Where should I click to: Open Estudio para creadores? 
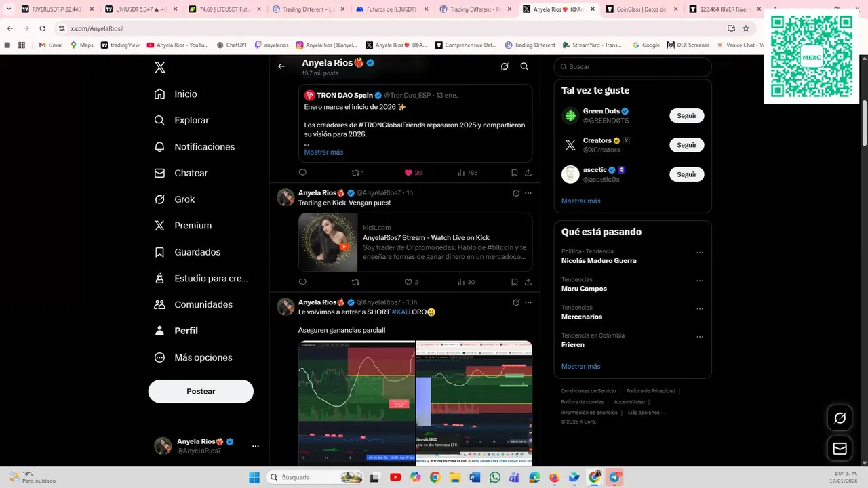click(201, 278)
